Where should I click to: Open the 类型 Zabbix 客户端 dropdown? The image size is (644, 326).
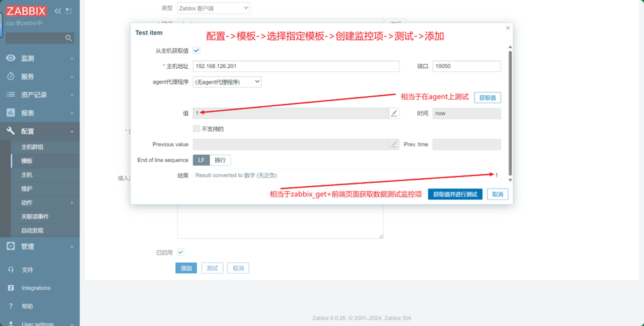[213, 8]
